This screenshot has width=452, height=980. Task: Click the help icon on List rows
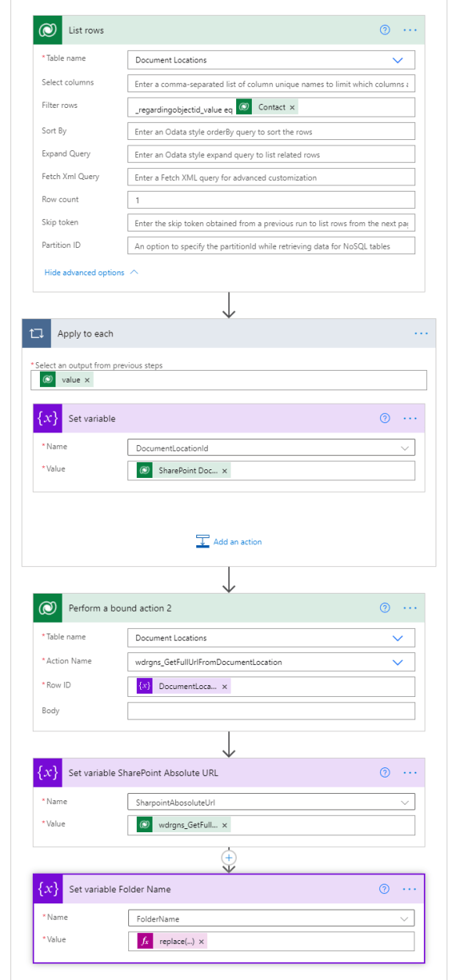pos(383,30)
